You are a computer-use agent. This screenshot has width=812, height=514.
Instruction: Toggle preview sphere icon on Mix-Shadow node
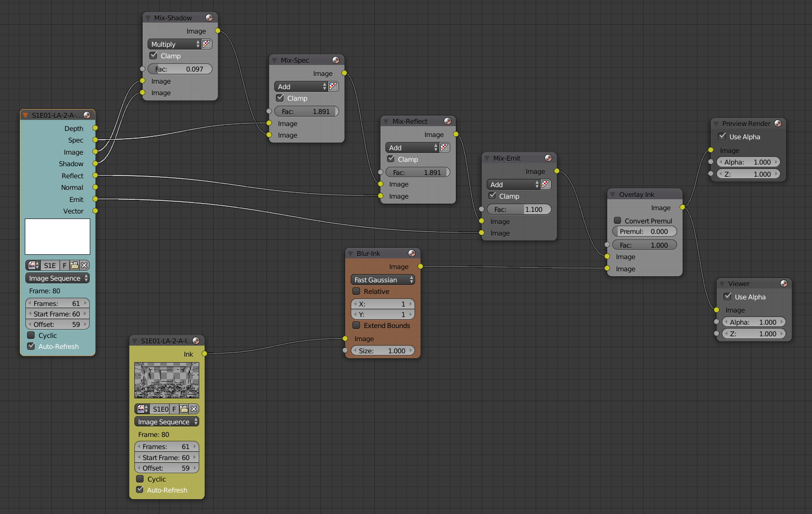point(209,18)
